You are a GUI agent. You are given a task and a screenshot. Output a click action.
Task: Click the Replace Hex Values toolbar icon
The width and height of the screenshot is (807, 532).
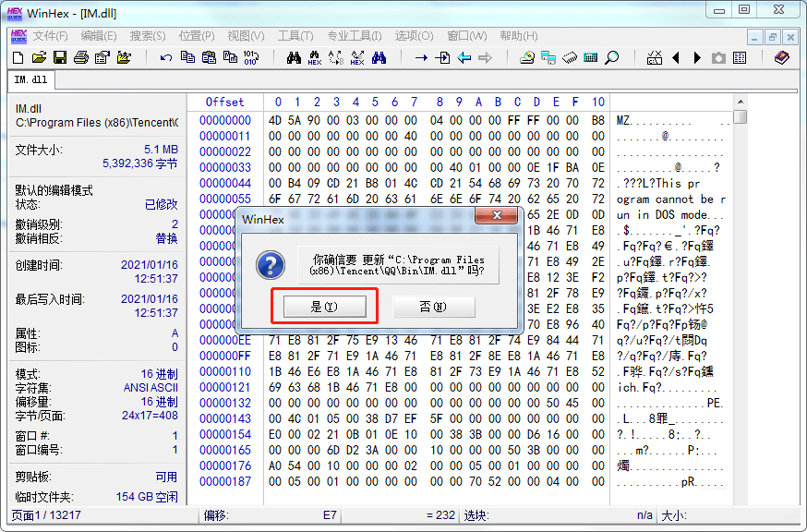click(357, 57)
